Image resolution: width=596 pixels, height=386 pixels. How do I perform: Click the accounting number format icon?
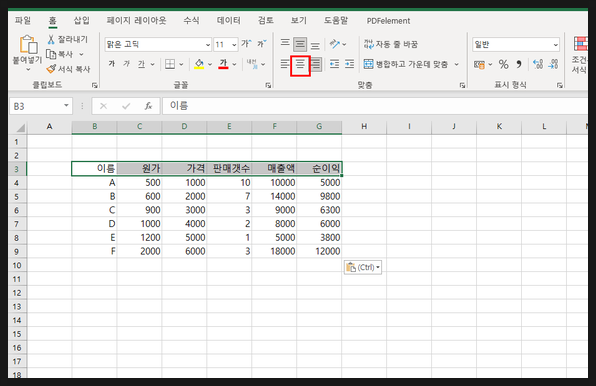click(x=479, y=65)
